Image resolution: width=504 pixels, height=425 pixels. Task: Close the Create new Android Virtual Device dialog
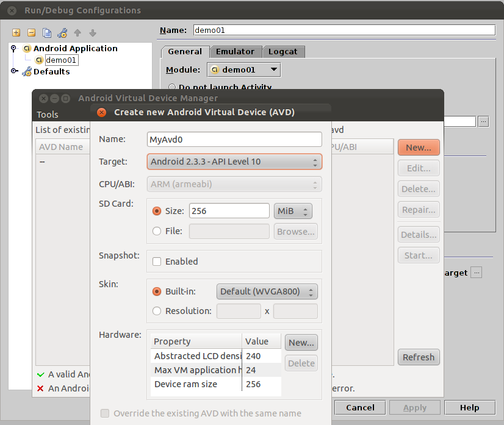[101, 112]
